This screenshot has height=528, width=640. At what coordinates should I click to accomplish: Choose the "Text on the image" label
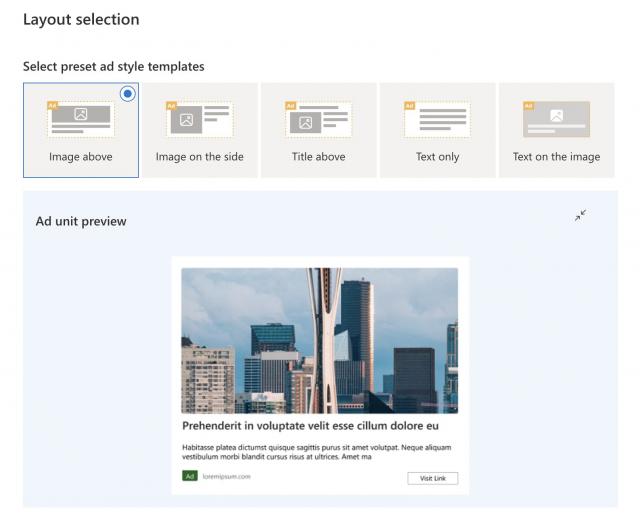(x=556, y=157)
